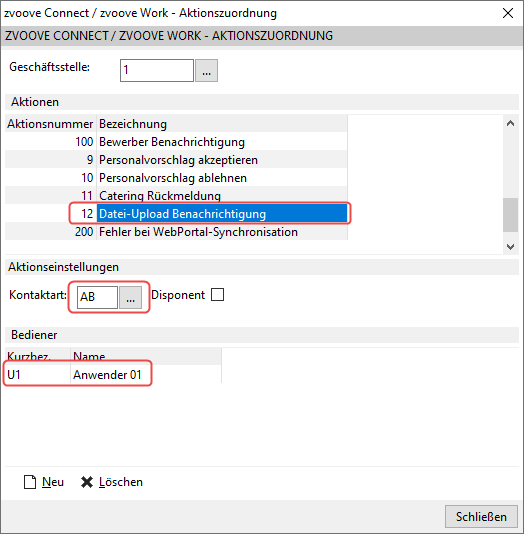Select Personalvorschlag ablehnen row
524x534 pixels.
(x=176, y=178)
